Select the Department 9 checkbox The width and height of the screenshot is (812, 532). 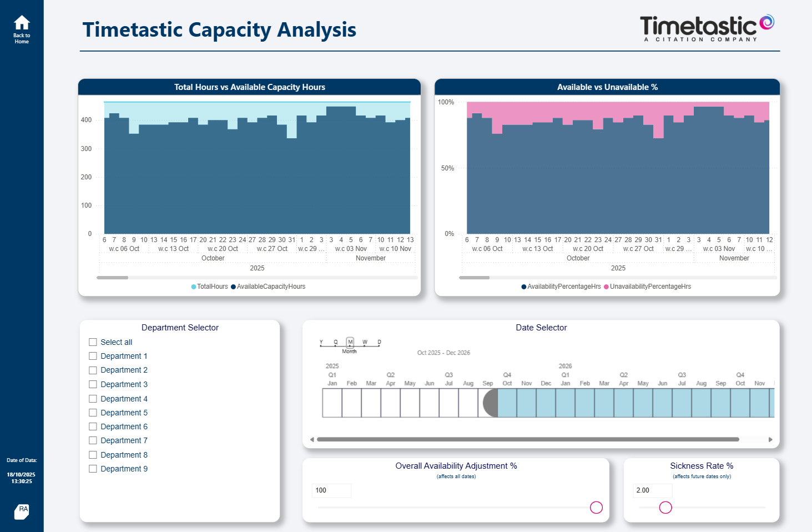(93, 469)
